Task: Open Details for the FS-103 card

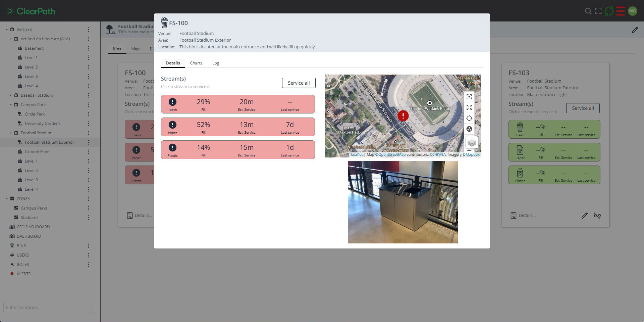Action: click(x=523, y=216)
